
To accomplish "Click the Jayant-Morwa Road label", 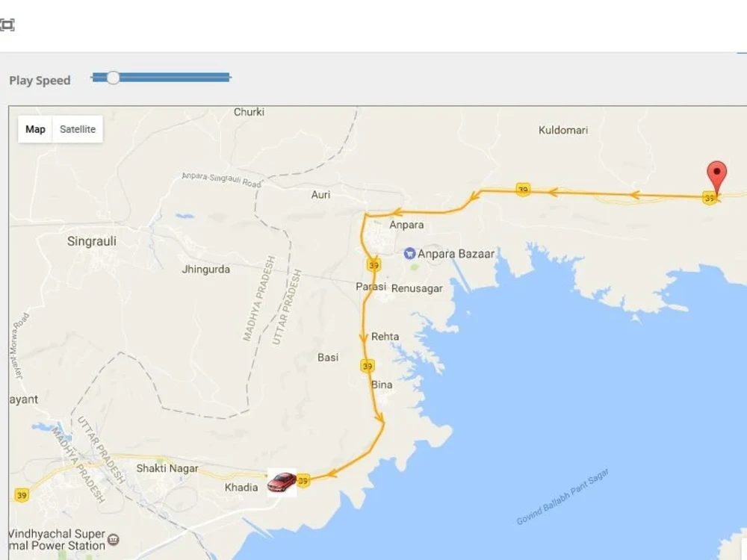I will tap(19, 346).
